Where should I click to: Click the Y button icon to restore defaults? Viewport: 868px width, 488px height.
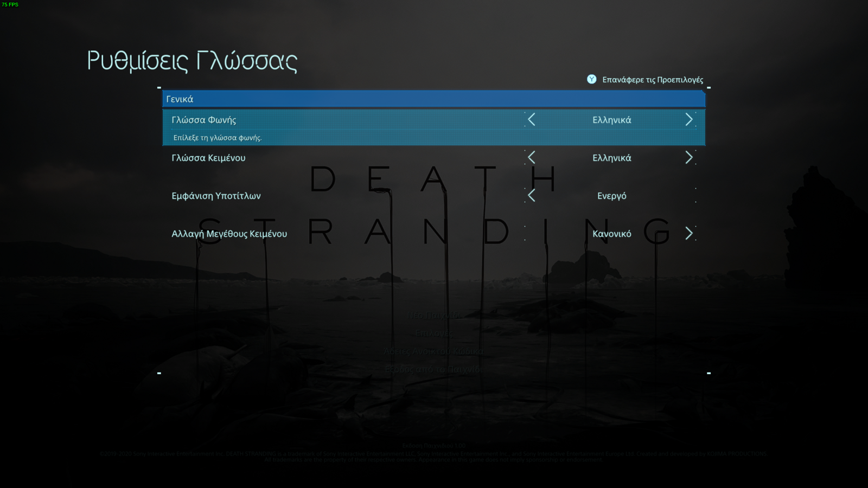tap(592, 79)
